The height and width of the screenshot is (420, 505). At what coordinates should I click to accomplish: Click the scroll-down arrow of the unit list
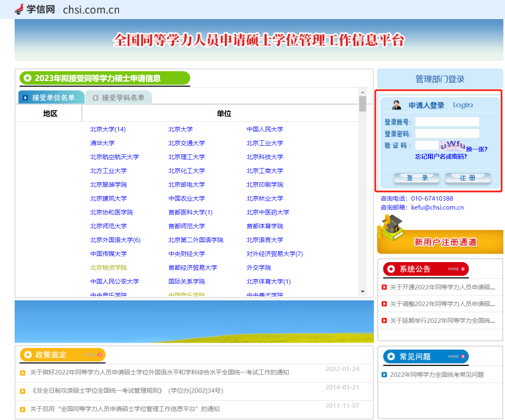pyautogui.click(x=362, y=292)
